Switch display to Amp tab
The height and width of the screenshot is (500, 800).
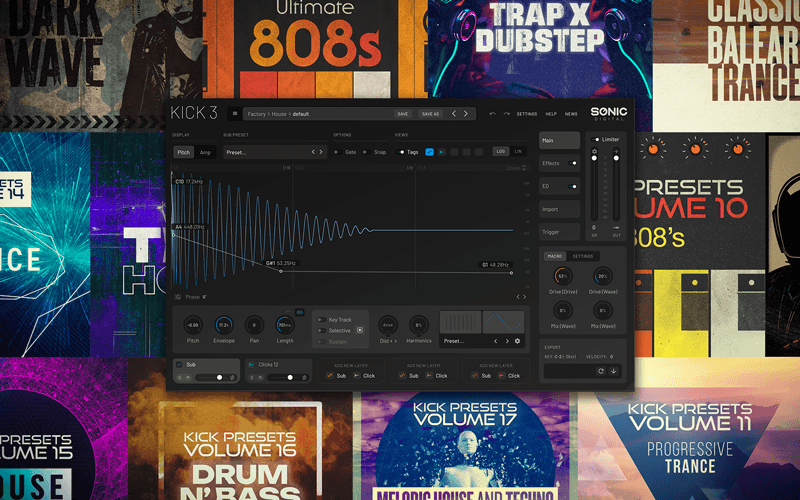[x=205, y=152]
